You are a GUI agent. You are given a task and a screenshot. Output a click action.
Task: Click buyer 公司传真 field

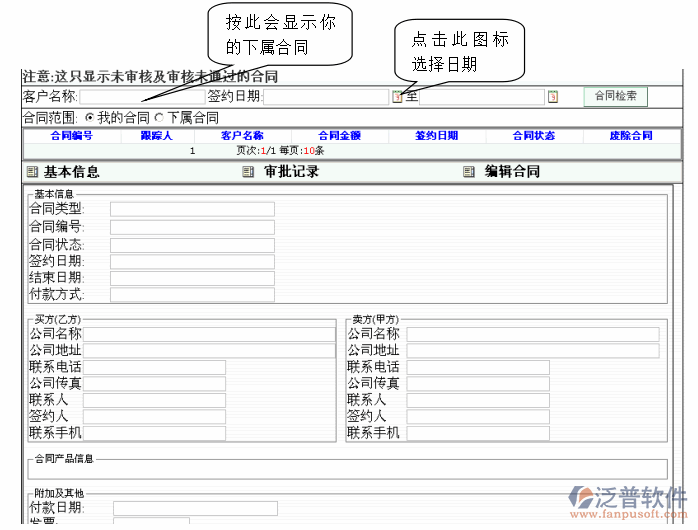[x=154, y=384]
